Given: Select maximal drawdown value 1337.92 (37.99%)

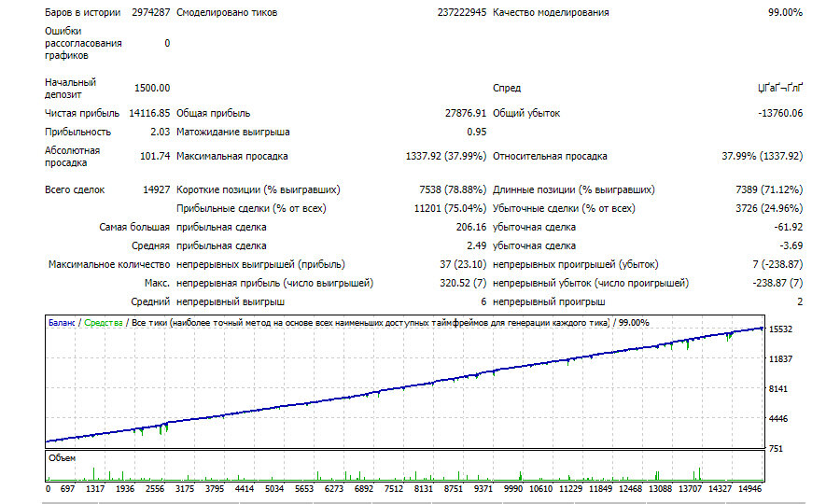Looking at the screenshot, I should [445, 156].
